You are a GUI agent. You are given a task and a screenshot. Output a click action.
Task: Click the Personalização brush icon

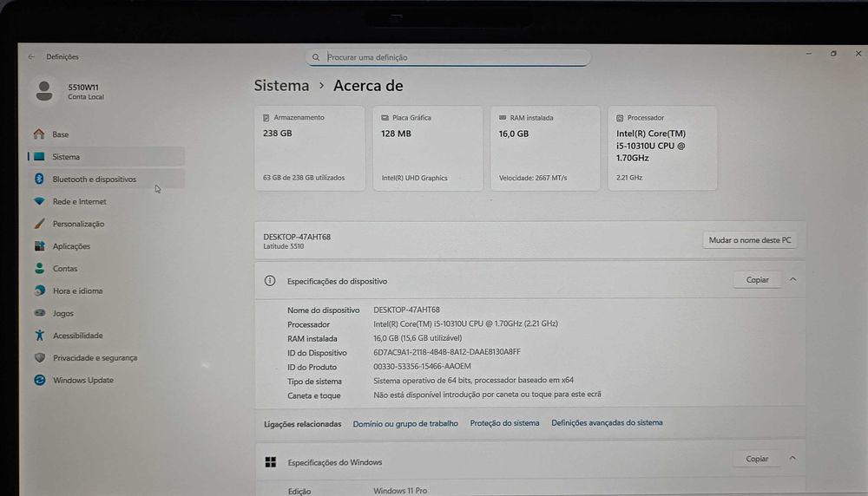click(39, 224)
